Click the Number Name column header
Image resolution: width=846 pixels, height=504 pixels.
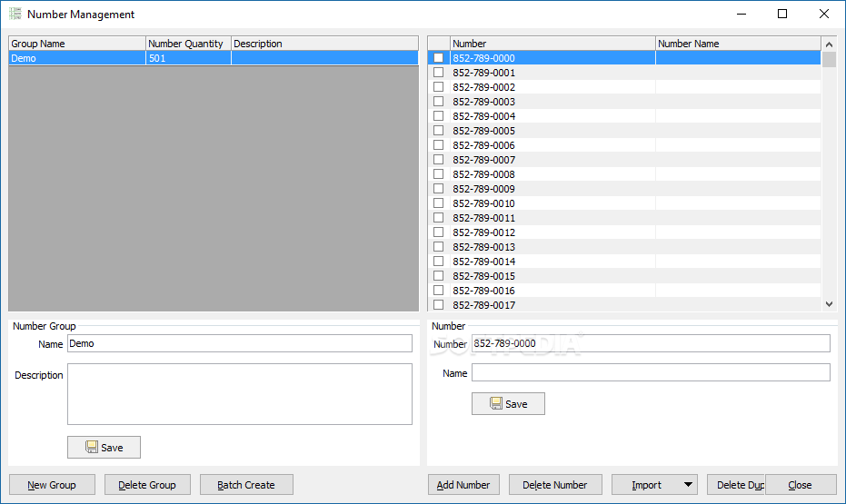(738, 44)
